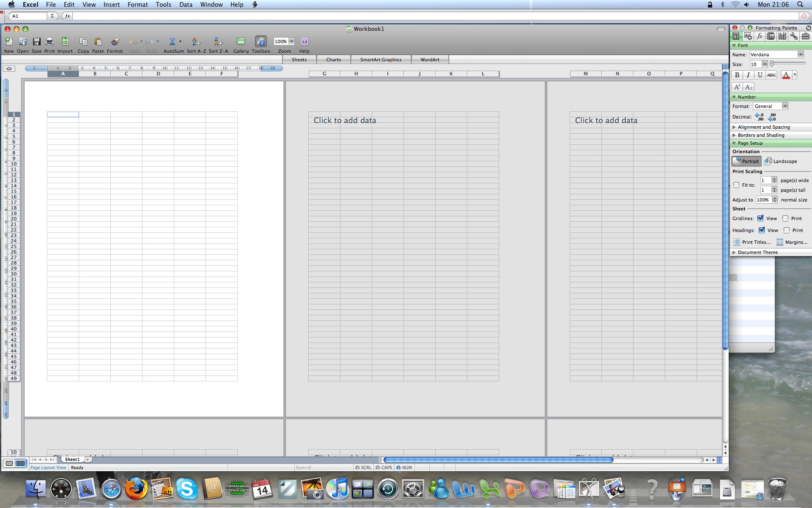This screenshot has width=812, height=508.
Task: Increase decimal places in Number section
Action: click(760, 117)
